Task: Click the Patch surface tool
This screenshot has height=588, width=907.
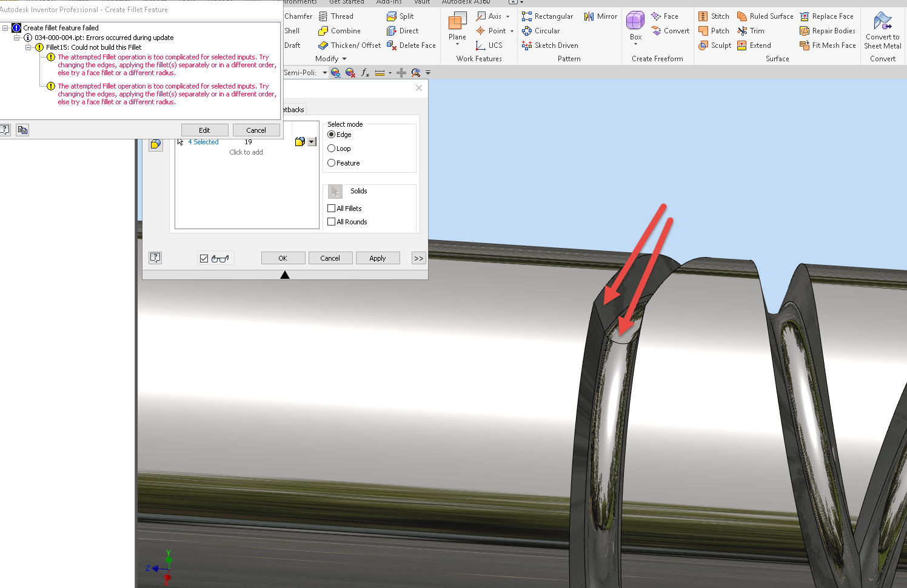Action: (714, 31)
